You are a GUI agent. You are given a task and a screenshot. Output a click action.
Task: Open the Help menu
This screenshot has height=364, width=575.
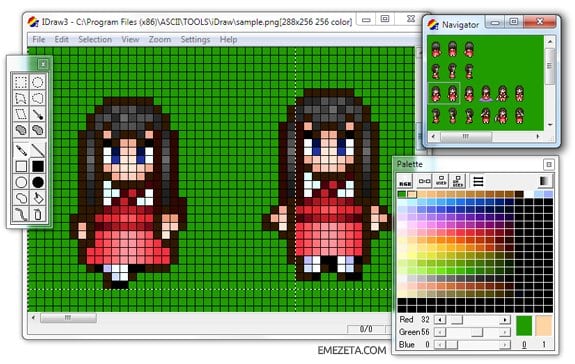click(228, 40)
